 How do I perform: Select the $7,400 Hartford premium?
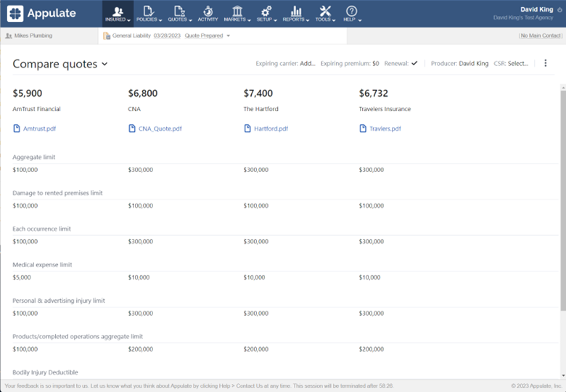258,94
